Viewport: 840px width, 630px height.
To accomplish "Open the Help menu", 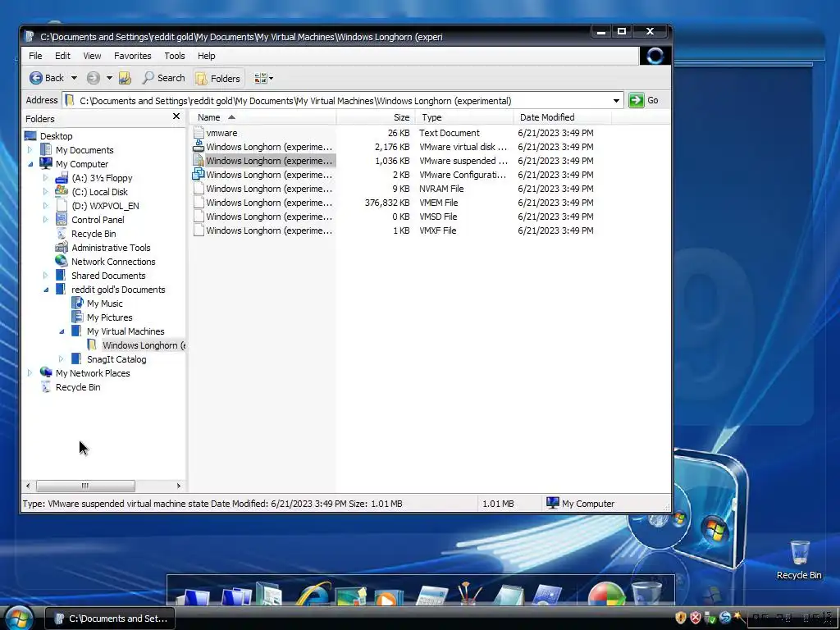I will coord(206,56).
